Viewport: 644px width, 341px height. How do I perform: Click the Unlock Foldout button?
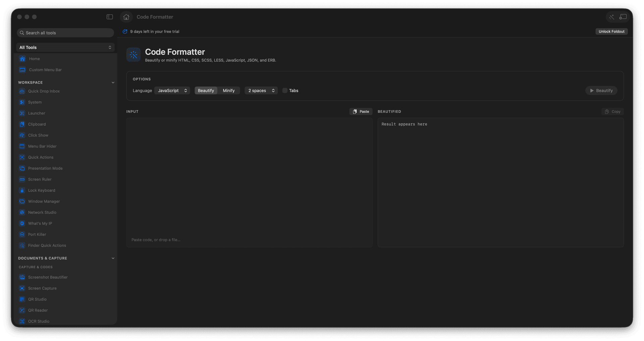click(x=611, y=32)
